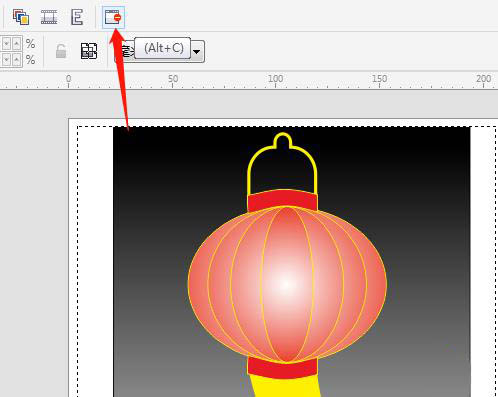Click the page grid layout icon
Viewport: 498px width, 397px height.
(x=89, y=51)
